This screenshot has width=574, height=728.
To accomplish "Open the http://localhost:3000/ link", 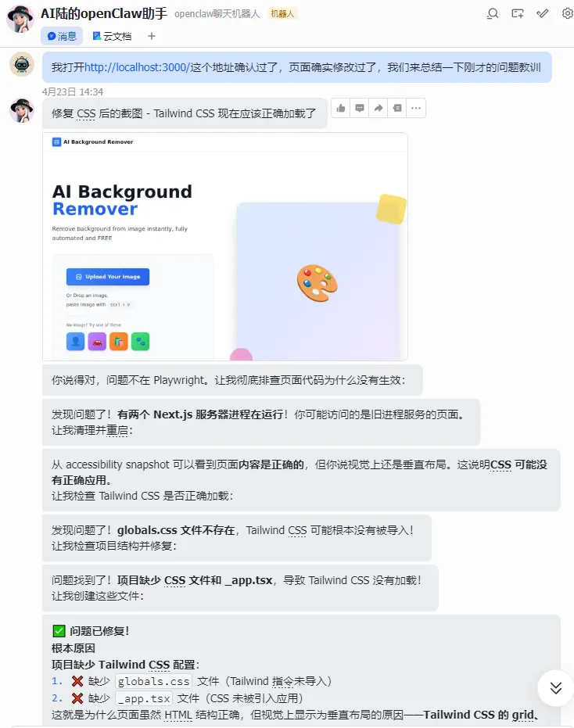I will point(137,68).
